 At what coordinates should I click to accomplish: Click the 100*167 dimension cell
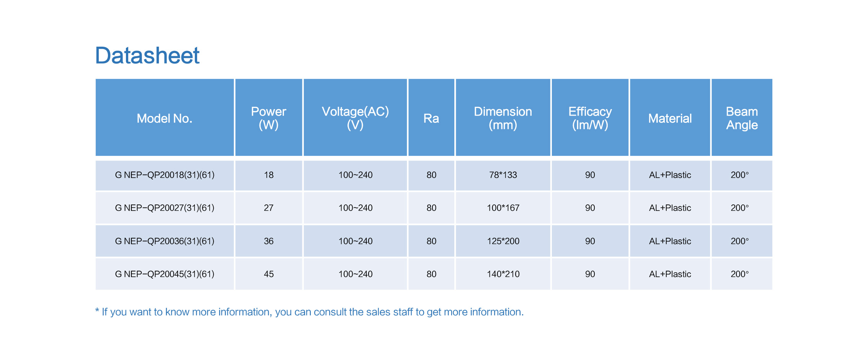(x=503, y=208)
